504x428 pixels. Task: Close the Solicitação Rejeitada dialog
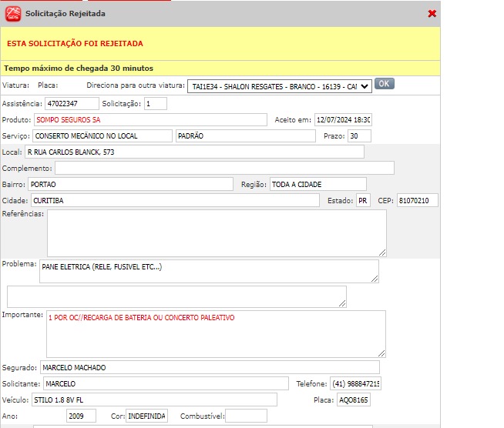coord(432,14)
